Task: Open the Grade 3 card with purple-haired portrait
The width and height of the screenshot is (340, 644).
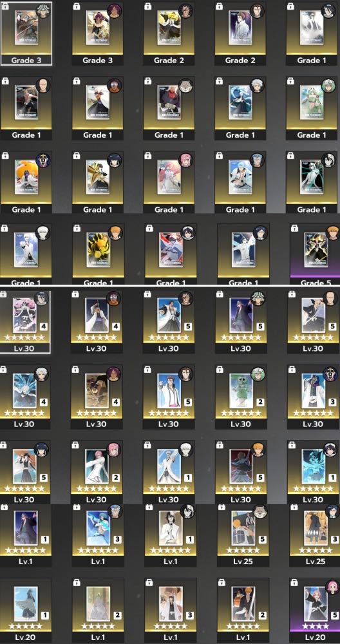Action: point(97,35)
